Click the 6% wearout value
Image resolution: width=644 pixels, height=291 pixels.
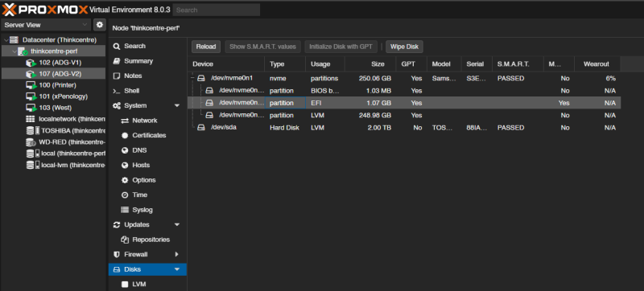pyautogui.click(x=610, y=78)
